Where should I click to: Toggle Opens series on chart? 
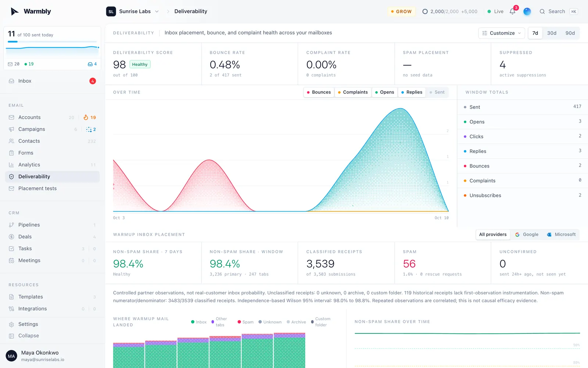click(384, 92)
